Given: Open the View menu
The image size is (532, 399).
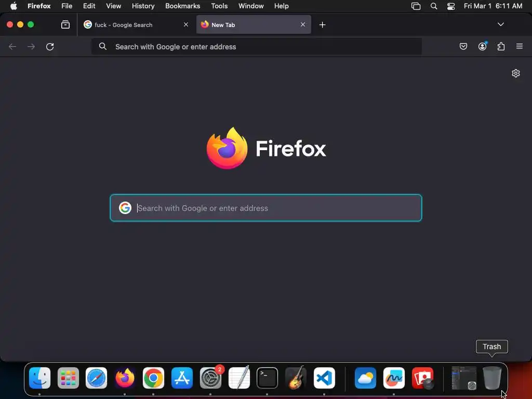Looking at the screenshot, I should click(113, 6).
